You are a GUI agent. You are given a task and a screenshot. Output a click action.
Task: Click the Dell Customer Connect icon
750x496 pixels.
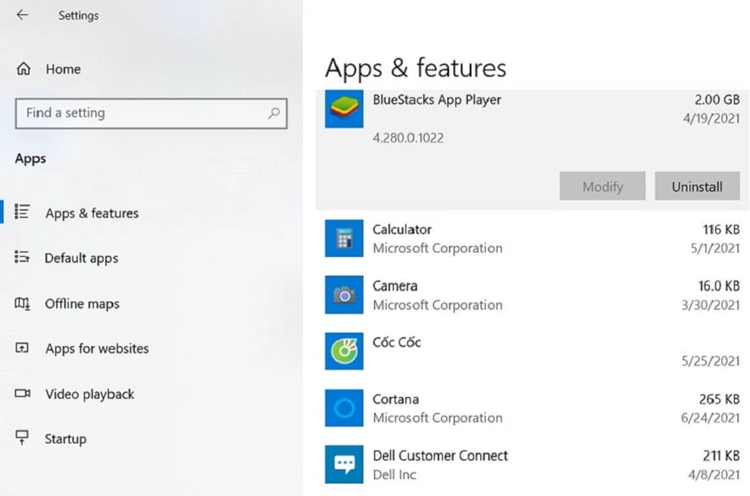click(x=344, y=464)
